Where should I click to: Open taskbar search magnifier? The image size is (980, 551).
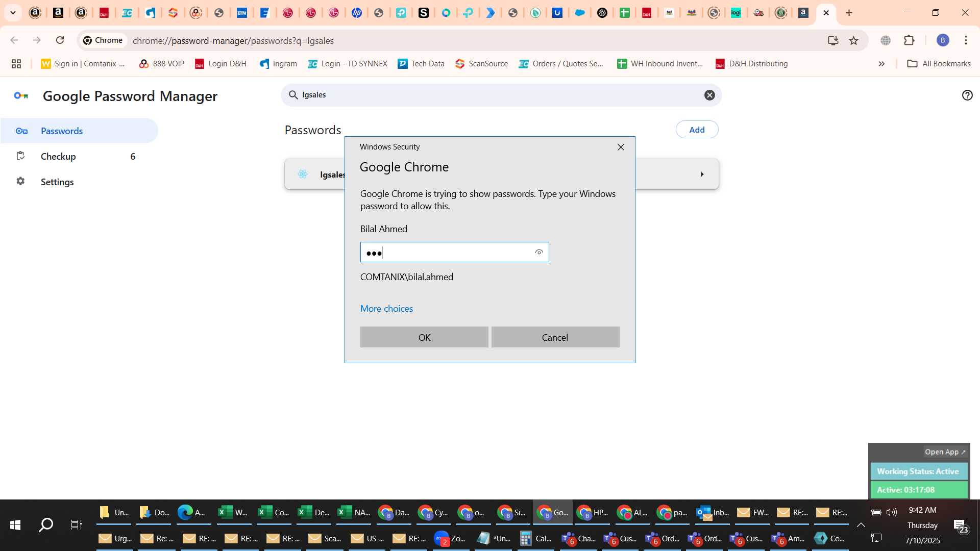pyautogui.click(x=46, y=525)
